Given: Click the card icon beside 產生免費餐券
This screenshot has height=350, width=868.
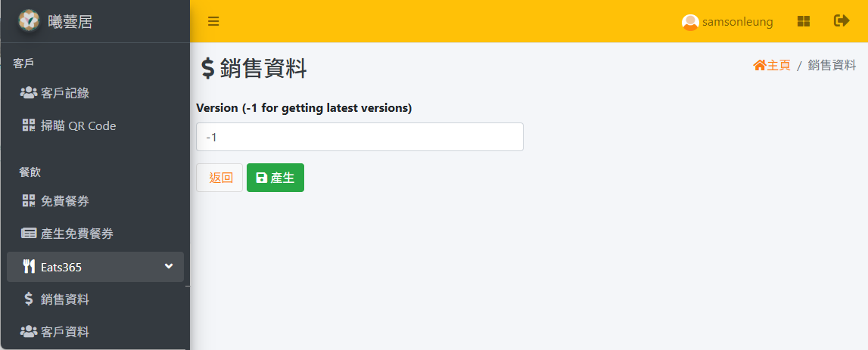Looking at the screenshot, I should coord(28,234).
